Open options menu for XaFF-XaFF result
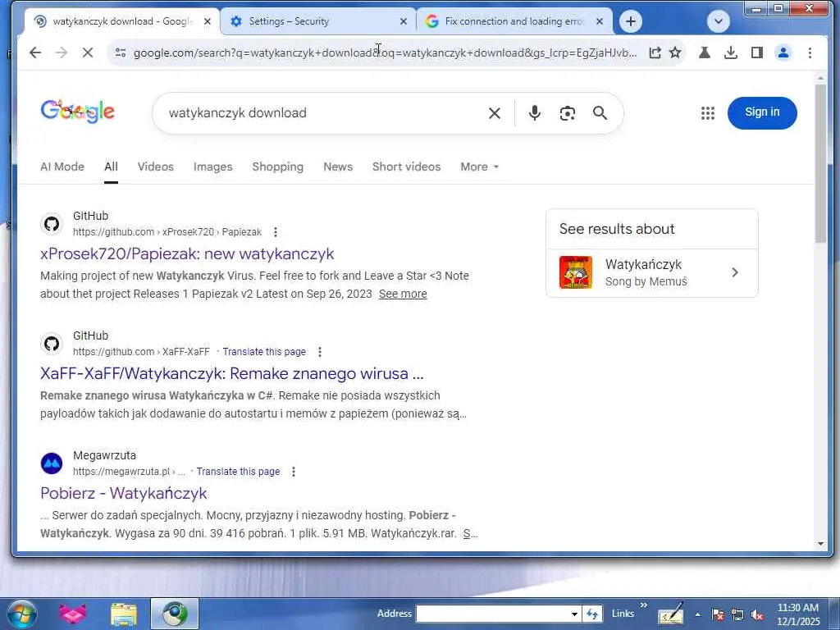 [320, 352]
